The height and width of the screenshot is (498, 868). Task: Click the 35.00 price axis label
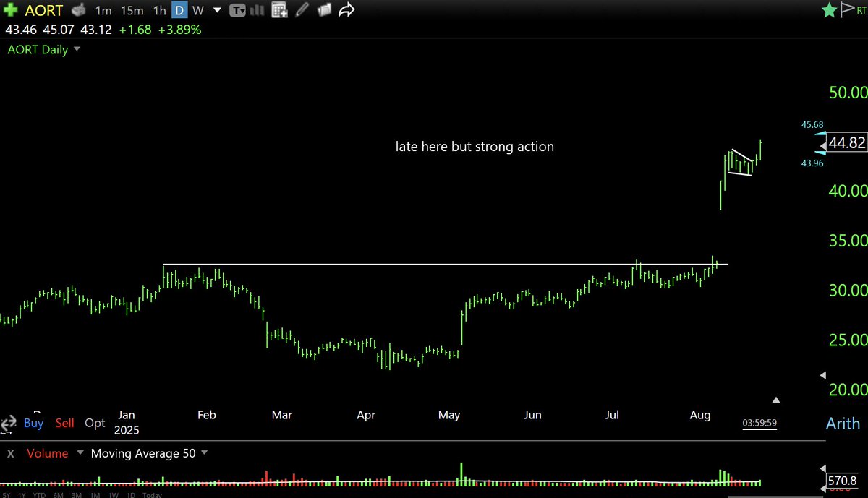pyautogui.click(x=848, y=240)
